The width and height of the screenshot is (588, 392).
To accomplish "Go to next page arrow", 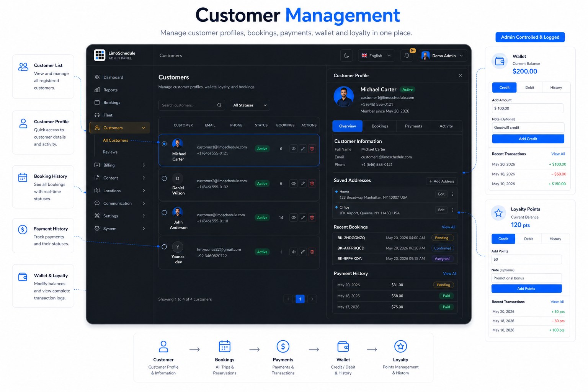I will pos(312,299).
